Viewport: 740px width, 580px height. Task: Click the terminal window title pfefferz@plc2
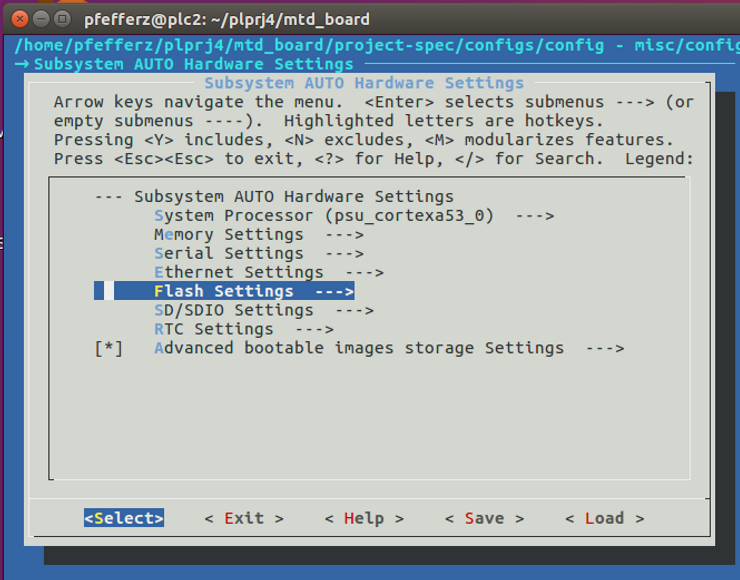pyautogui.click(x=227, y=19)
